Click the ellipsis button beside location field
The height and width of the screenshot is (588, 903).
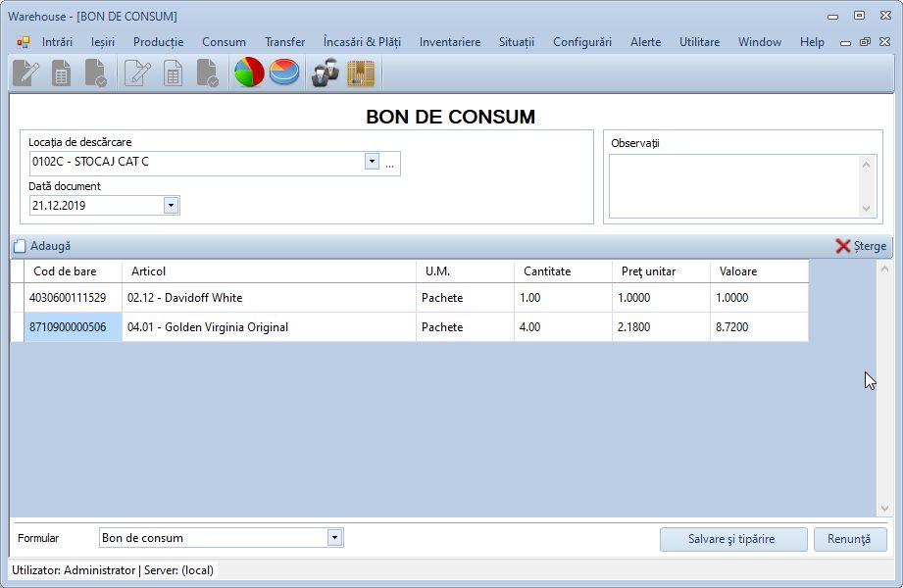(x=390, y=163)
